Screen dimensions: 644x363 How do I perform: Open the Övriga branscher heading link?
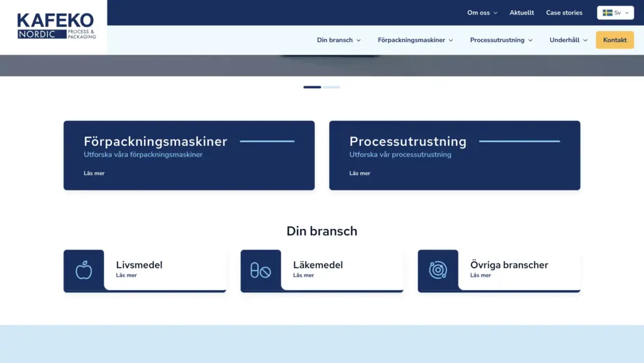tap(509, 265)
